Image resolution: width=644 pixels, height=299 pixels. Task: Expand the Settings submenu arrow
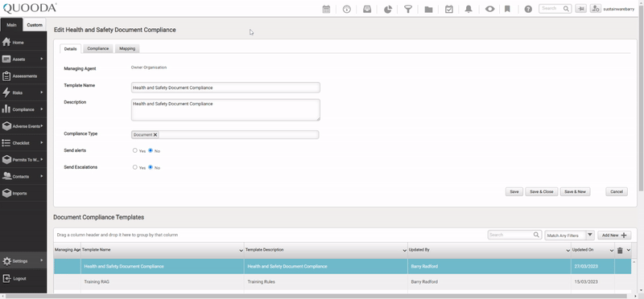click(42, 260)
